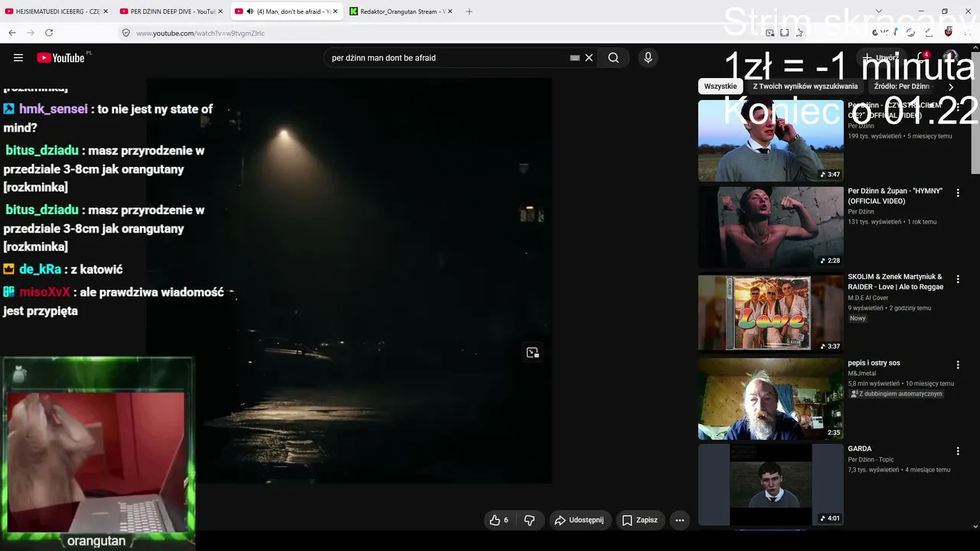The width and height of the screenshot is (980, 551).
Task: Select Z Twoich wyników wyszukiwania chip
Action: (x=805, y=86)
